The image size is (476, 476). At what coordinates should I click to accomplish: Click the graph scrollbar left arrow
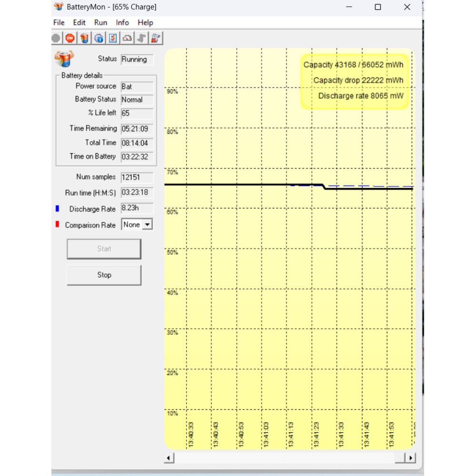tap(169, 458)
